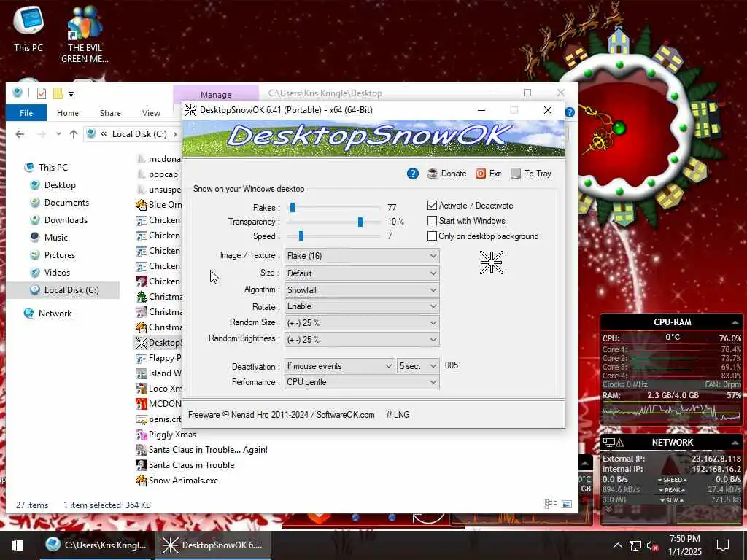Open the Home ribbon tab

coord(68,113)
